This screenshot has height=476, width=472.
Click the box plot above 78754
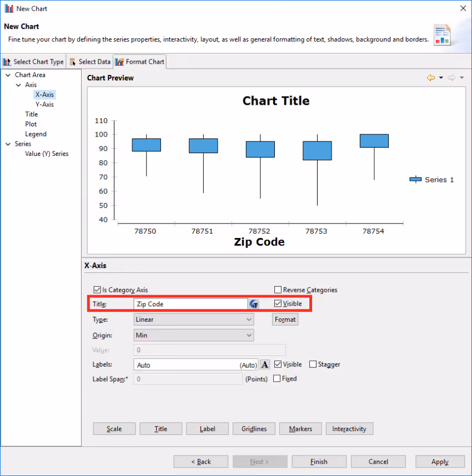pyautogui.click(x=374, y=141)
